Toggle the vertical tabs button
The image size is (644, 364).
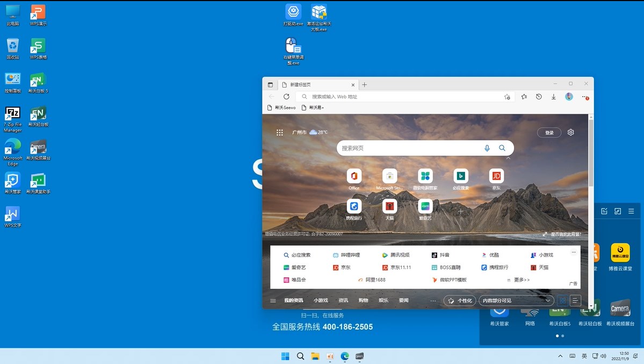point(270,85)
